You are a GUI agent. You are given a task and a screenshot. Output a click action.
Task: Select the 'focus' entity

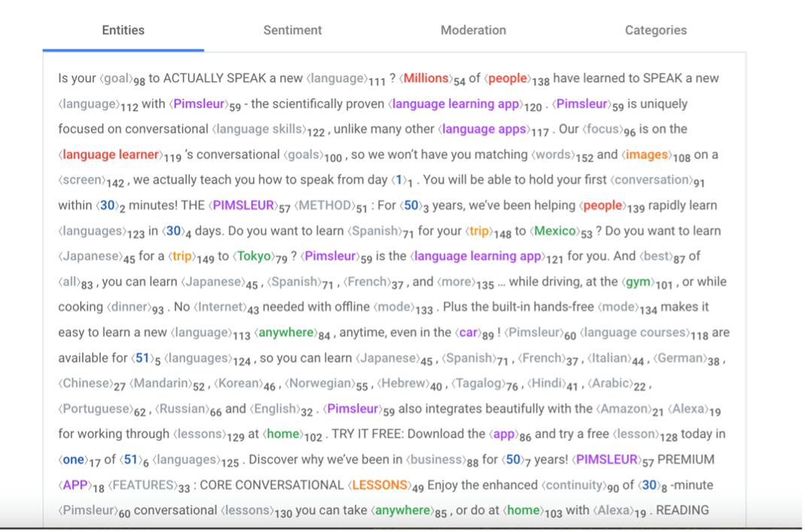pos(602,129)
